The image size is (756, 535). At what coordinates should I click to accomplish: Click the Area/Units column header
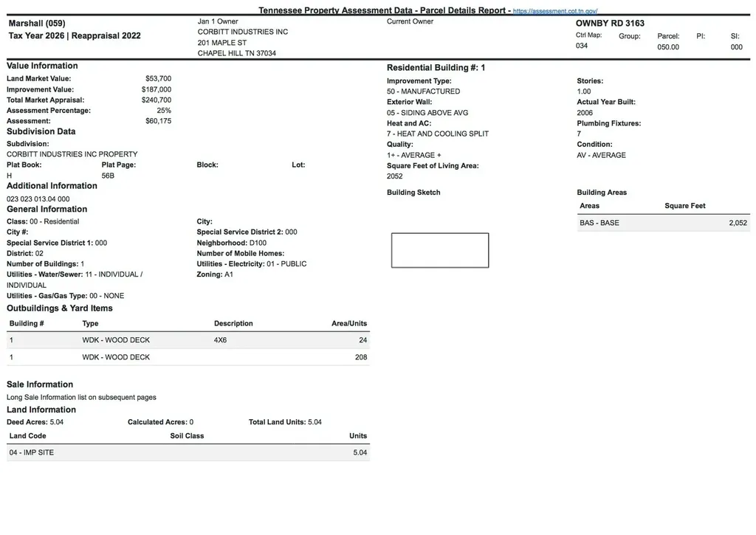point(349,323)
